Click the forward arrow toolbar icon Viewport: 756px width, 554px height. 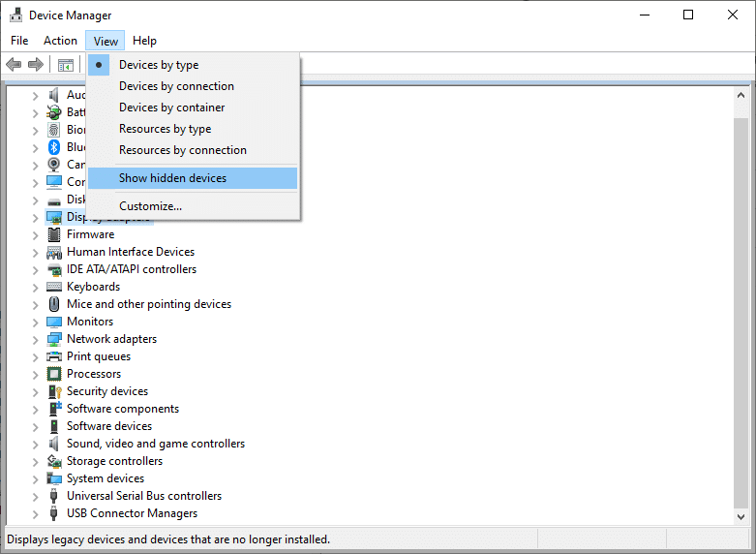[36, 65]
